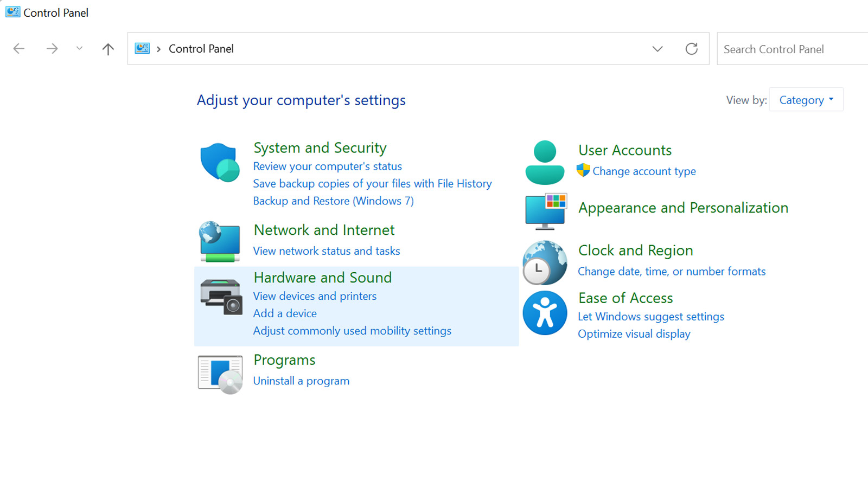The width and height of the screenshot is (868, 488).
Task: Click the Hardware and Sound printer icon
Action: point(221,297)
